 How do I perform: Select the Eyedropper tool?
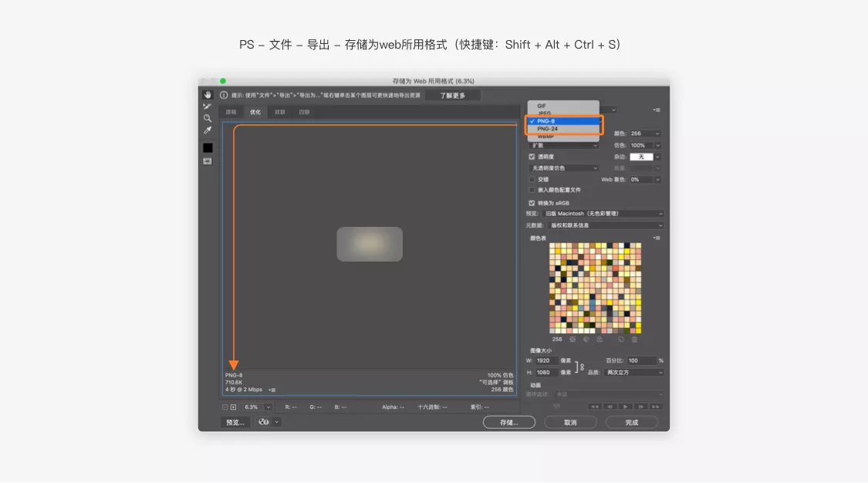pos(207,130)
